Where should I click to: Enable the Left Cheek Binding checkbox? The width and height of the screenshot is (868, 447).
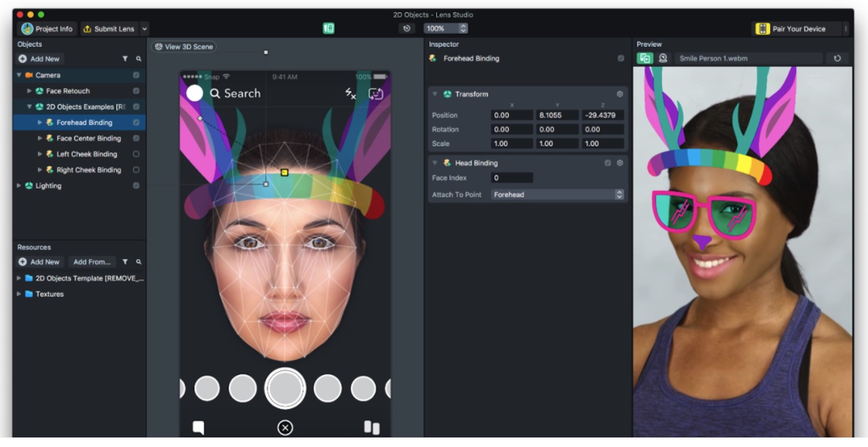136,154
